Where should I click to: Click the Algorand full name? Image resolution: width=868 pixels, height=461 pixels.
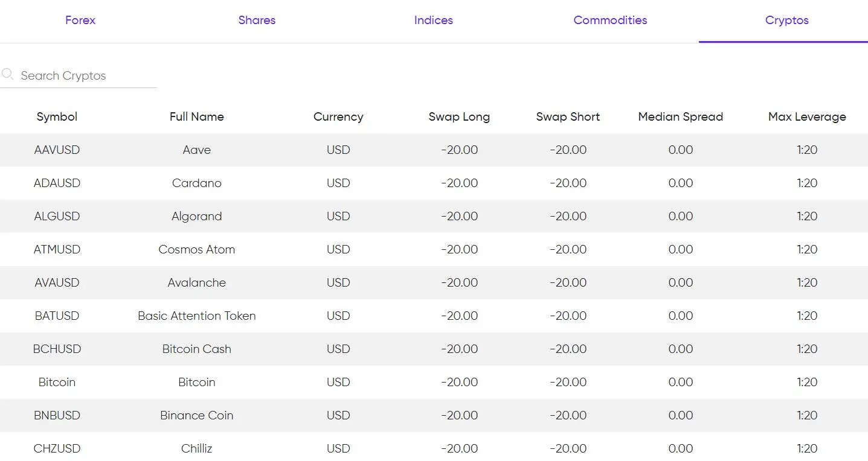(197, 217)
